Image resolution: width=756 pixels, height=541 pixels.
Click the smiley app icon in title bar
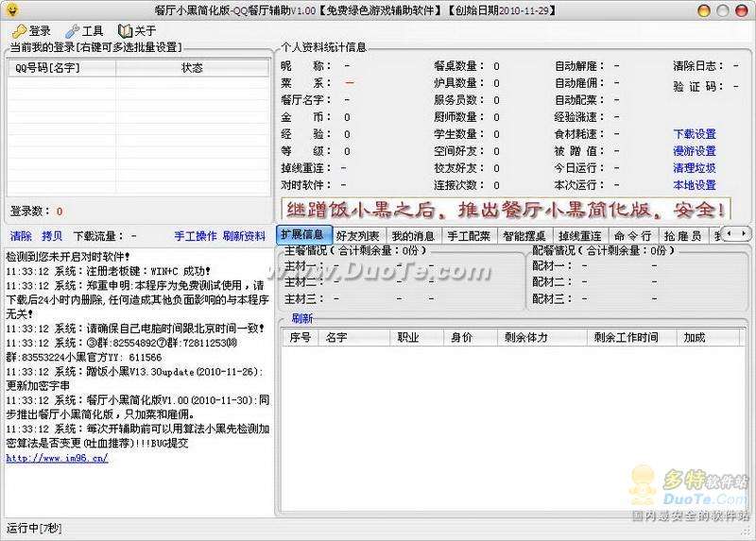tap(12, 9)
